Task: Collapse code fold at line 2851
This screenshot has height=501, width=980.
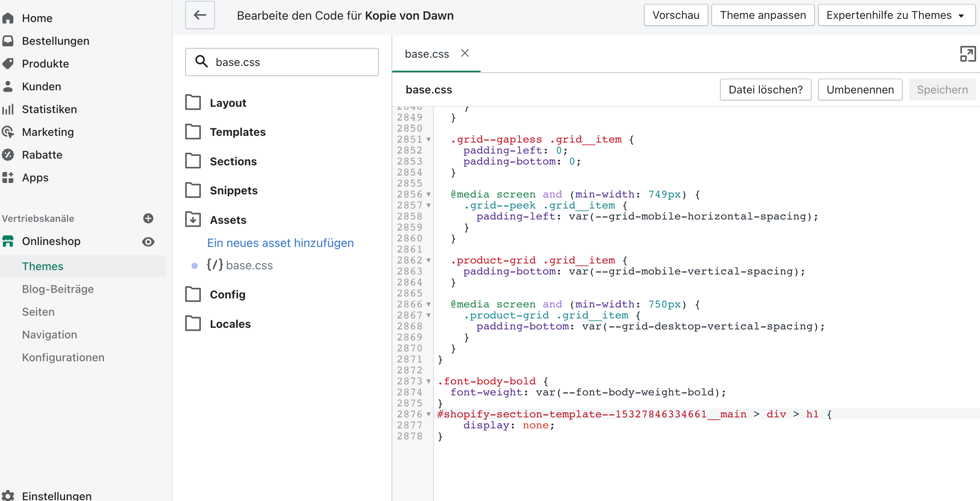Action: [x=428, y=139]
